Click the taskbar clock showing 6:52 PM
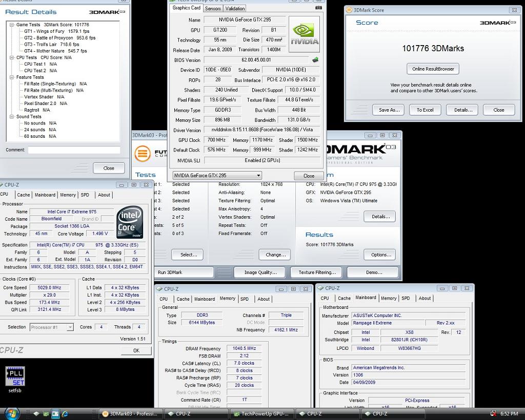The image size is (525, 420). (509, 414)
